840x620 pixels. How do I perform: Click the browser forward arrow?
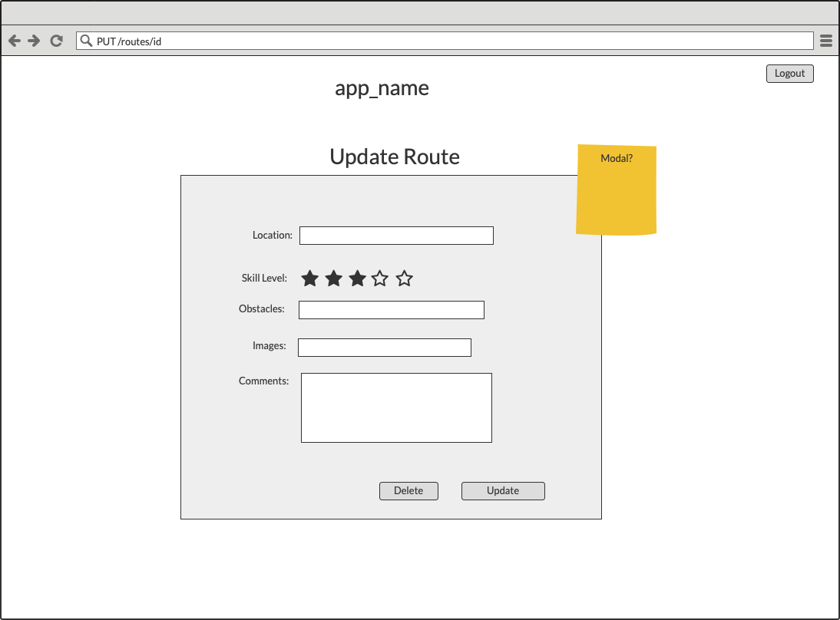[34, 41]
